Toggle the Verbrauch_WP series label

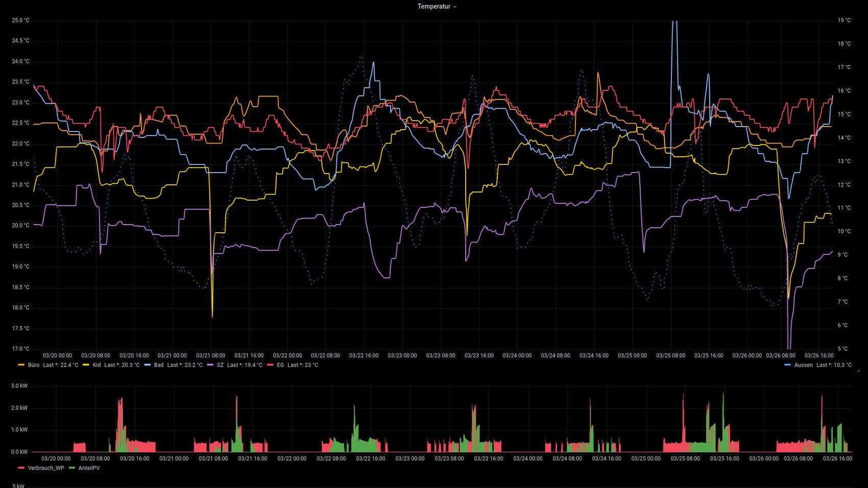coord(46,468)
